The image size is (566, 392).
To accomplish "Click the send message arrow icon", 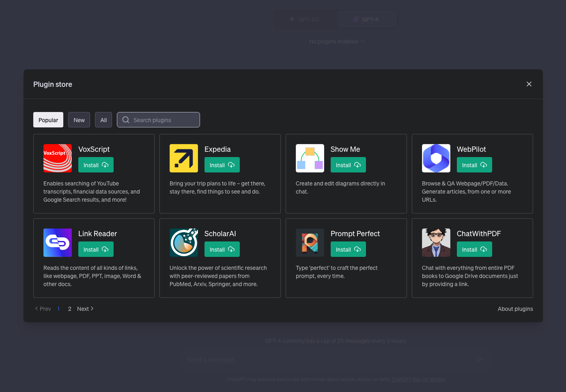I will coord(480,360).
